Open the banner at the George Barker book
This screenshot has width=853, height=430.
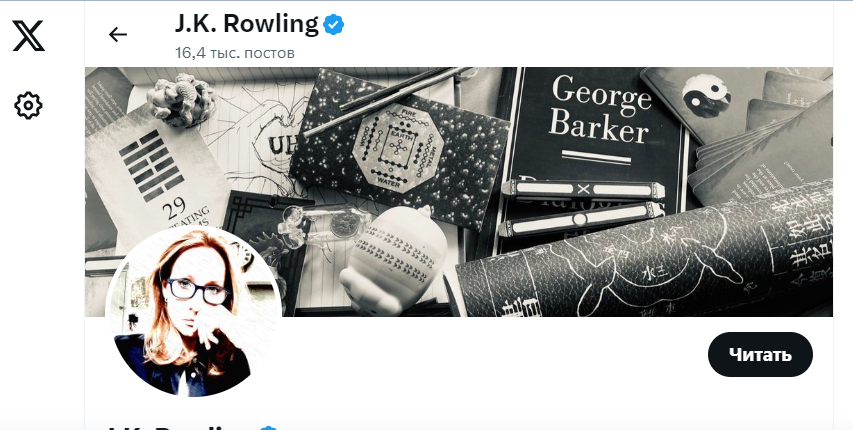click(x=598, y=114)
